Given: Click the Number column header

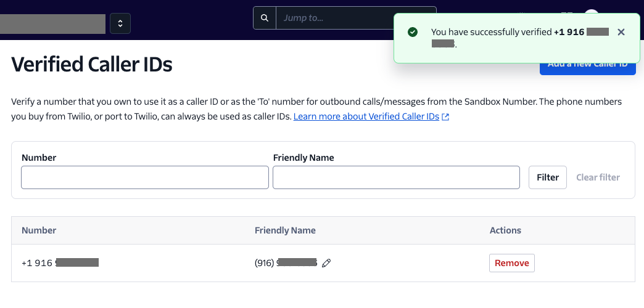Looking at the screenshot, I should tap(39, 230).
